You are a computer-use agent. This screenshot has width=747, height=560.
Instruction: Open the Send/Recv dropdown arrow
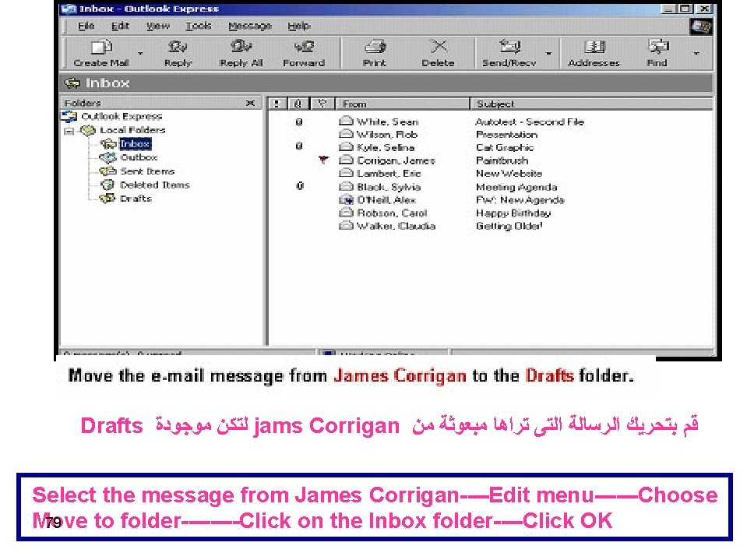549,53
